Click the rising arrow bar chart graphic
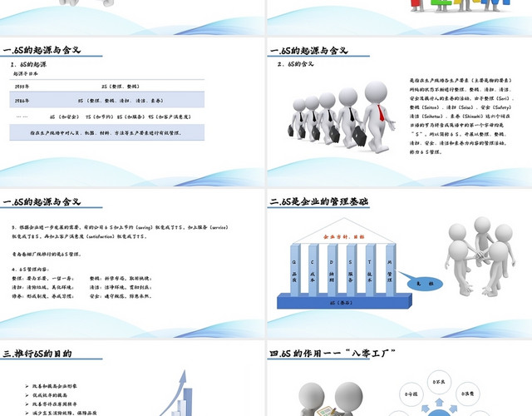Viewport: 532px width, 416px height. point(177,394)
